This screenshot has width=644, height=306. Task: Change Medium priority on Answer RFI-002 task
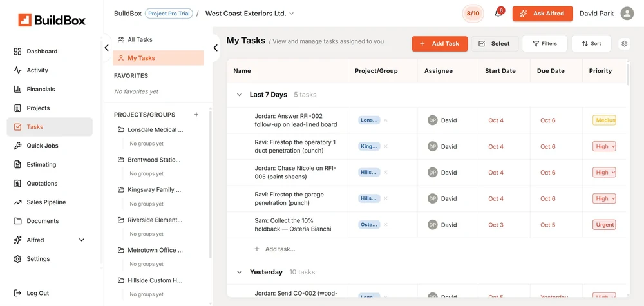(x=604, y=120)
